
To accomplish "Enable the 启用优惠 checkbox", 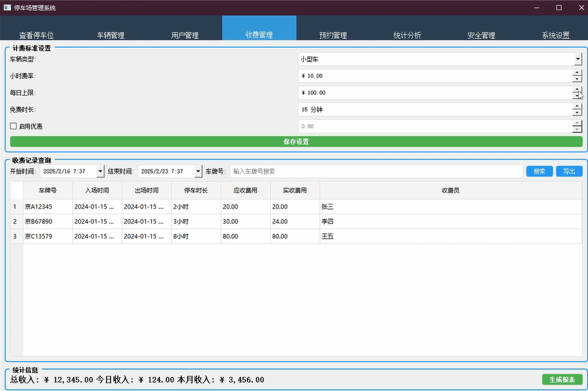I will 14,126.
